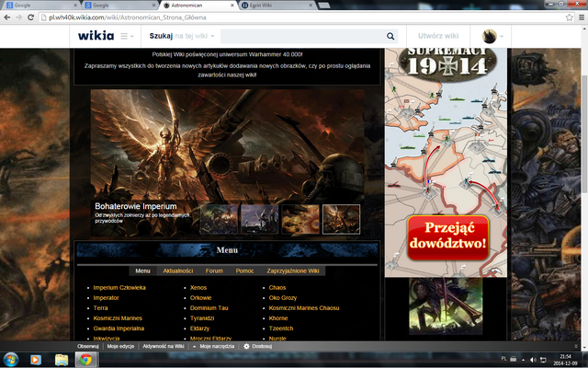
Task: Open the Chaos link
Action: (277, 288)
